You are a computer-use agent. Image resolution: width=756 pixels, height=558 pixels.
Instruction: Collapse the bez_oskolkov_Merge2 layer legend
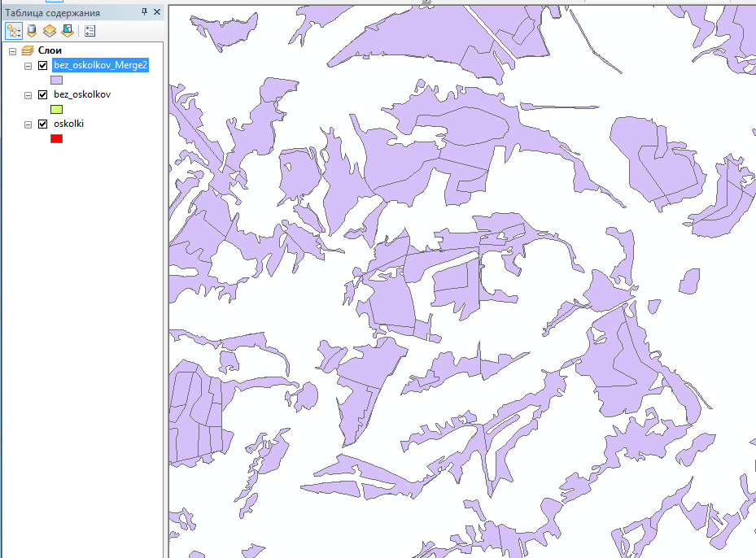[x=28, y=66]
